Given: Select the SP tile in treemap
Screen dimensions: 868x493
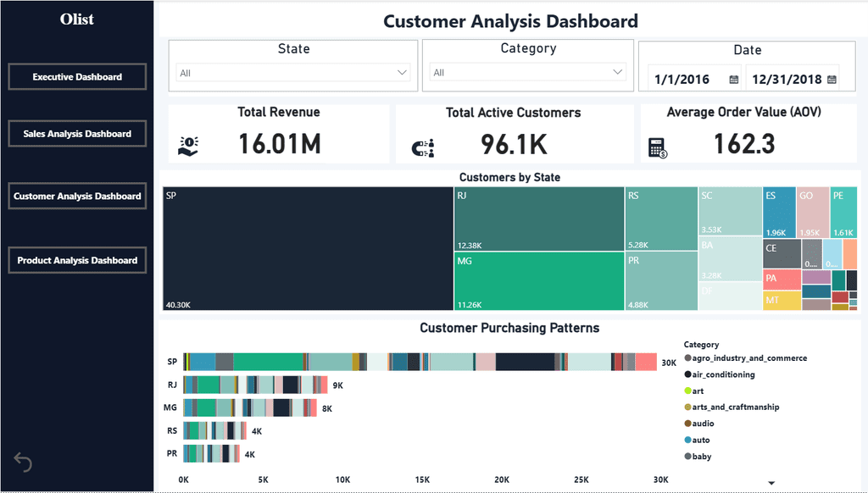Looking at the screenshot, I should 308,248.
